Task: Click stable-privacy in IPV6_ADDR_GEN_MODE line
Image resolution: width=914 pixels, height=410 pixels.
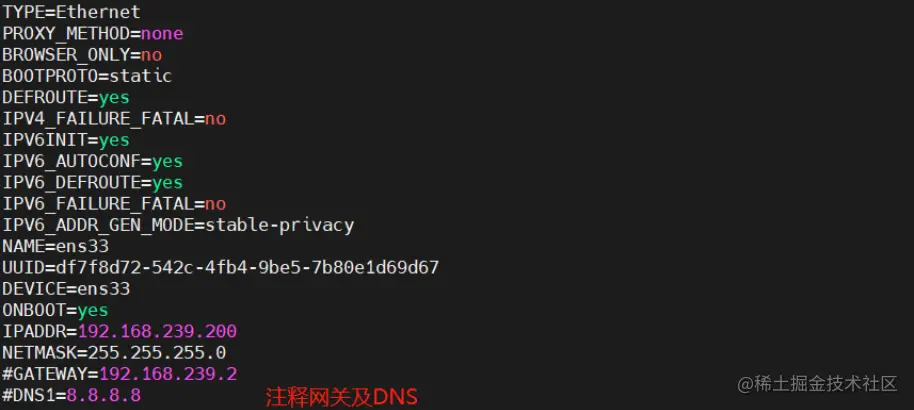Action: tap(279, 225)
